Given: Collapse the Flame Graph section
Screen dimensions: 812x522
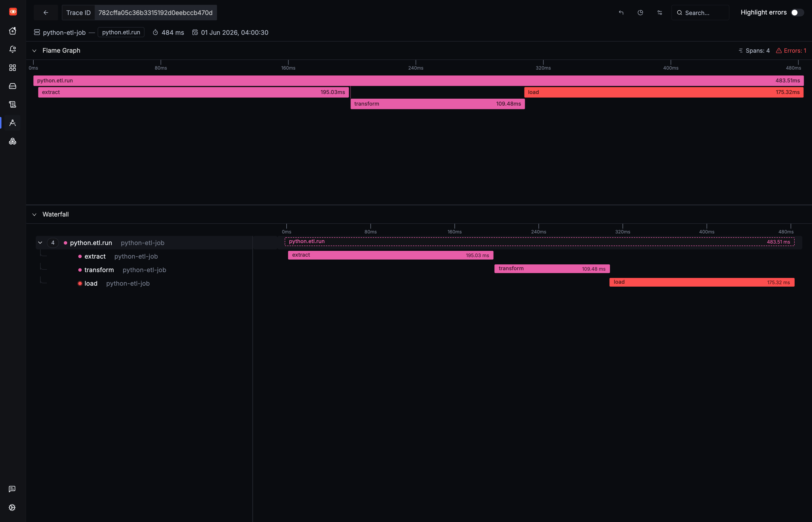Looking at the screenshot, I should (x=34, y=51).
